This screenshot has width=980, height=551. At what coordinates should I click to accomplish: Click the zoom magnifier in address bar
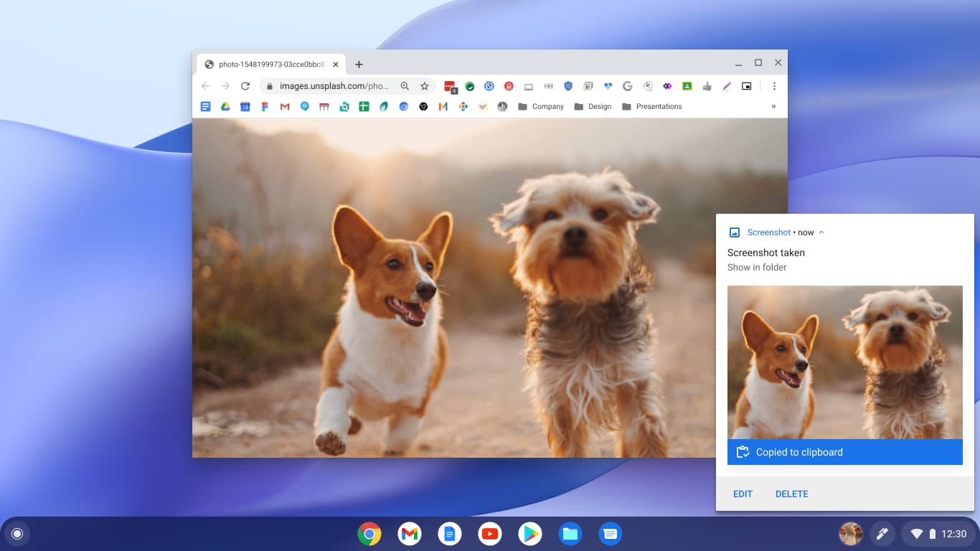point(405,86)
